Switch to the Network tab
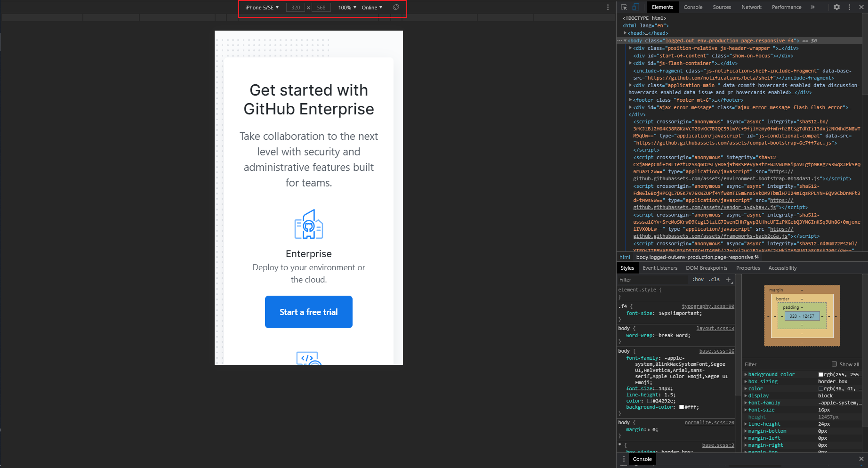 point(751,7)
